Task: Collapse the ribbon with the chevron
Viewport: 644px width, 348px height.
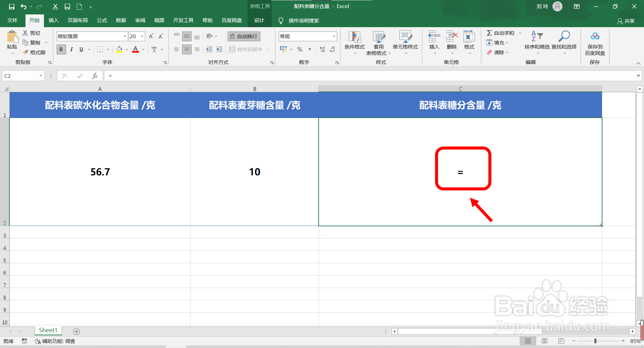Action: [638, 63]
